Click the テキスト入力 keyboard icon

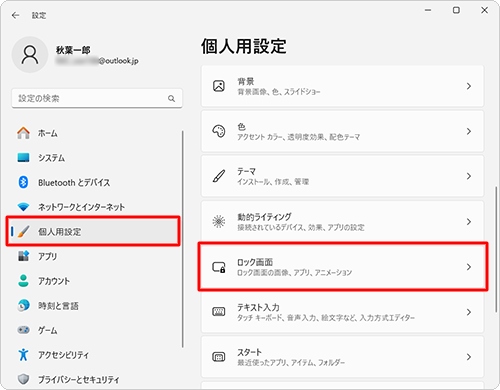pyautogui.click(x=219, y=312)
